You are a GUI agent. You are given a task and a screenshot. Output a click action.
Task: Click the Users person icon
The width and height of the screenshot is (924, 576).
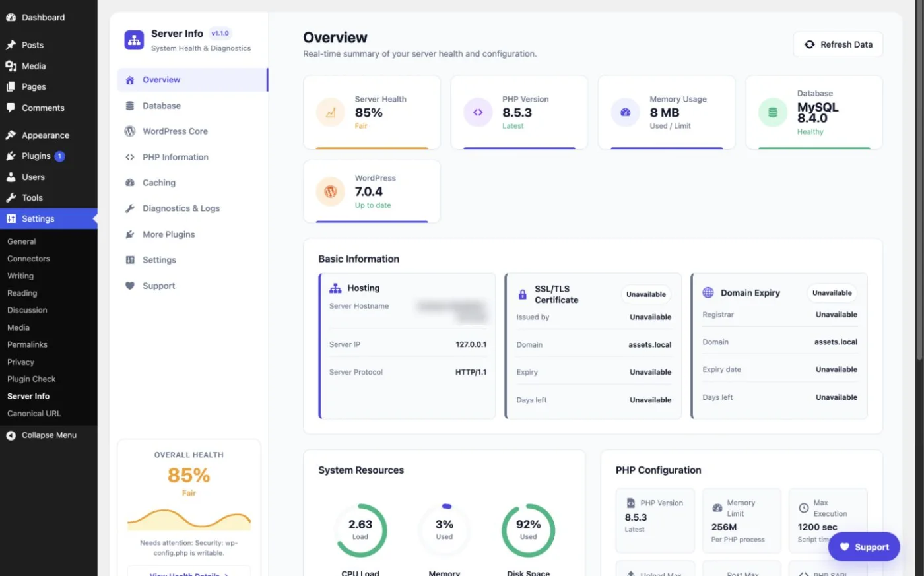pos(11,177)
